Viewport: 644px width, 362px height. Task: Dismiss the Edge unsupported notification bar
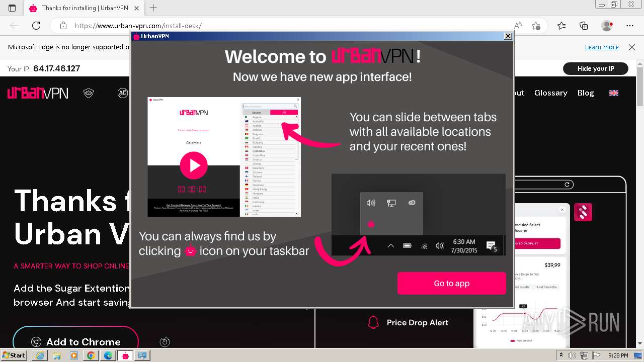(x=632, y=47)
